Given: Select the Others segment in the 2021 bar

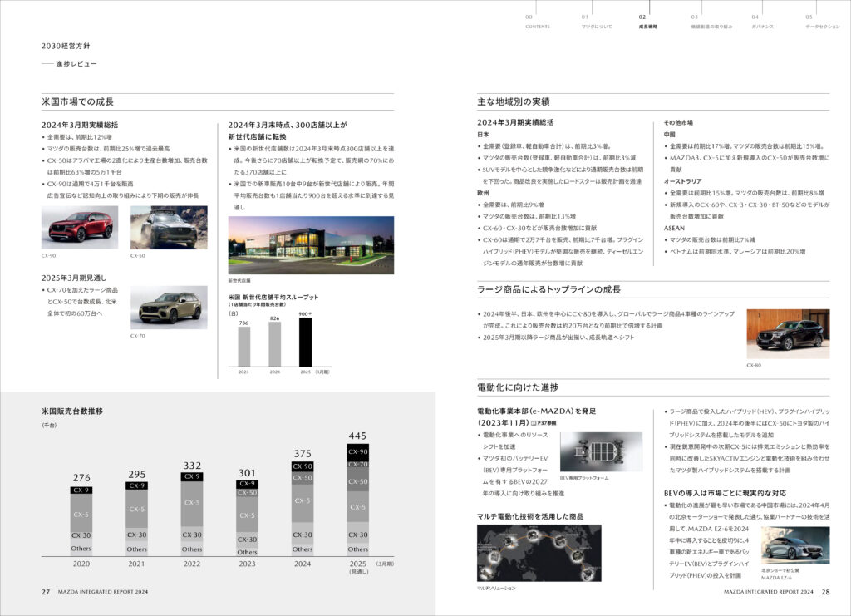Looking at the screenshot, I should click(x=137, y=549).
